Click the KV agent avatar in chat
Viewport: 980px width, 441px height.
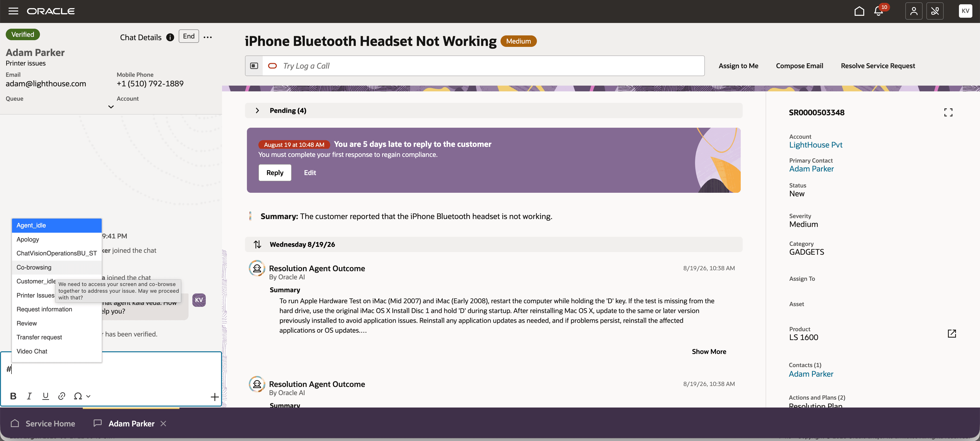[199, 300]
